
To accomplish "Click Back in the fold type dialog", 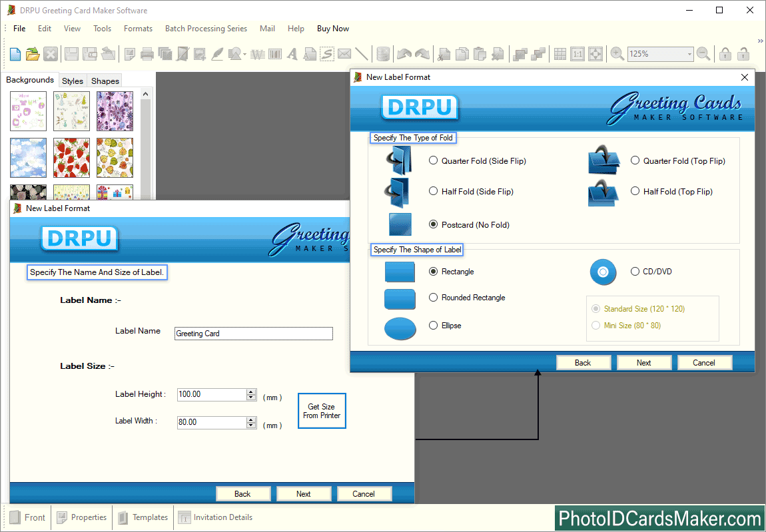I will (583, 362).
